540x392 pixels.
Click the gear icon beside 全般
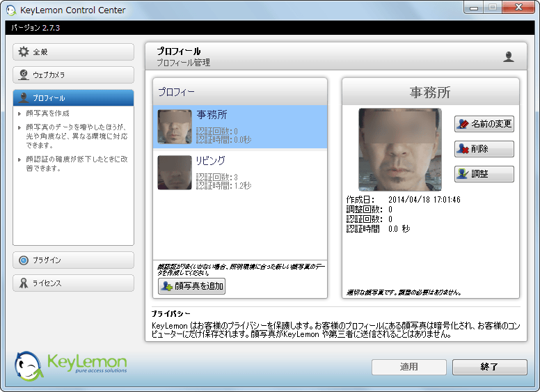point(24,52)
